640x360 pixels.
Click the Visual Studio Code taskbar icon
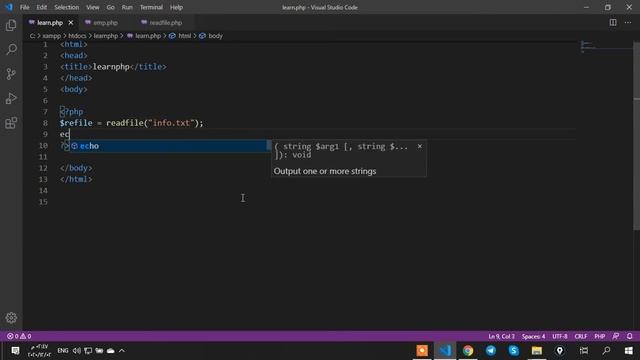coord(445,350)
